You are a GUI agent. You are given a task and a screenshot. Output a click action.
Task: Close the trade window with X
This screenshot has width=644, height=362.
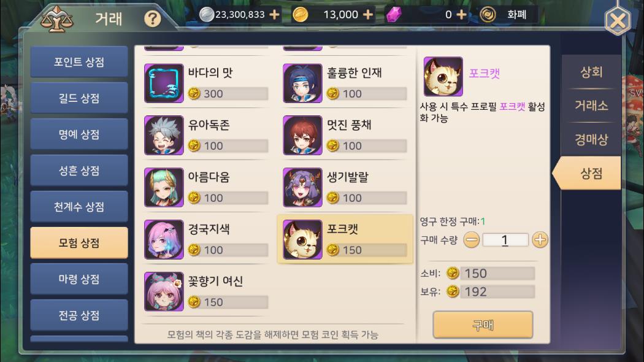(x=617, y=20)
